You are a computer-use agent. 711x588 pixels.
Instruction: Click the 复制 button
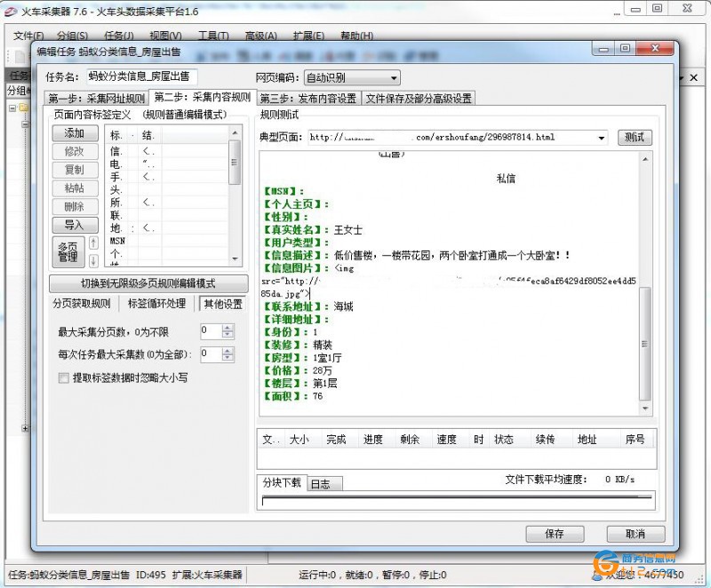click(x=75, y=170)
